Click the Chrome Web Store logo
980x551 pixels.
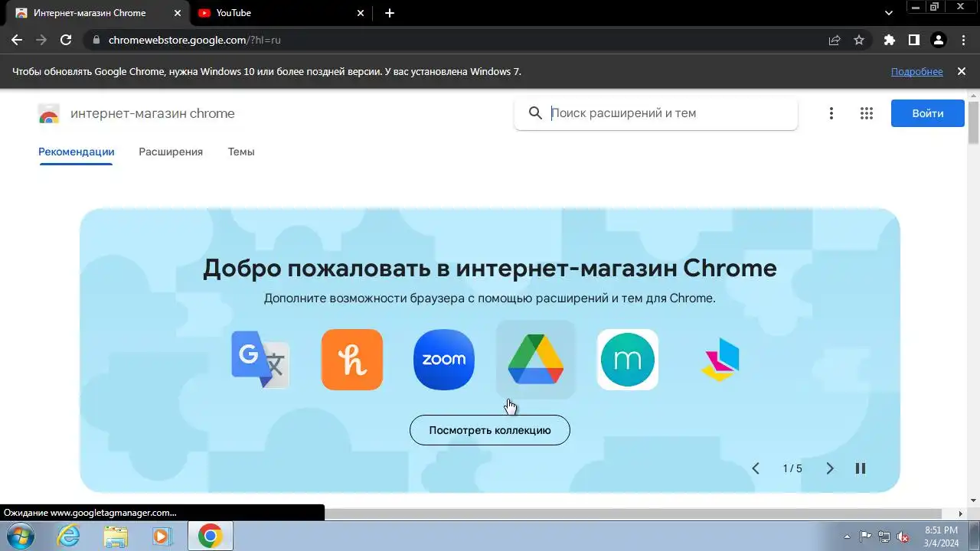(49, 114)
